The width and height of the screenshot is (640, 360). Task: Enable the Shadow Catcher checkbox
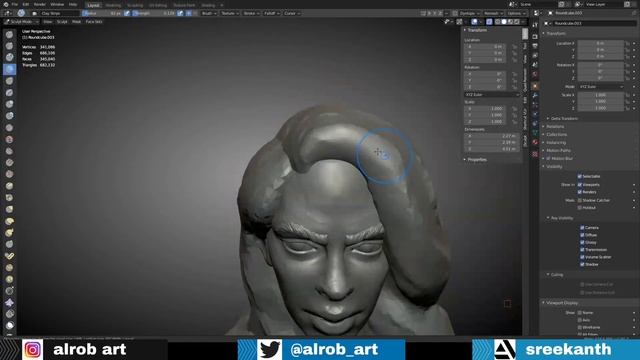click(580, 200)
